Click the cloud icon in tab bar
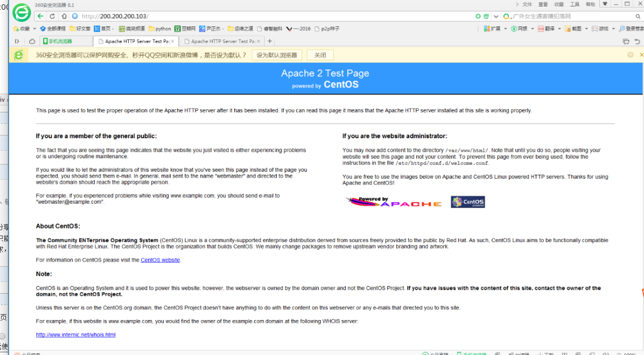Image resolution: width=644 pixels, height=355 pixels. point(32,41)
